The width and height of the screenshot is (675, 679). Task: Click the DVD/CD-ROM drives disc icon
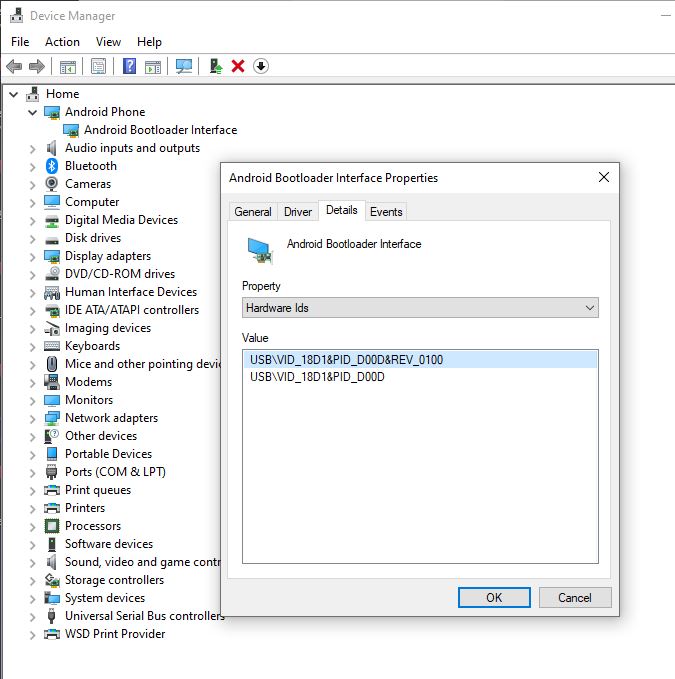(52, 274)
